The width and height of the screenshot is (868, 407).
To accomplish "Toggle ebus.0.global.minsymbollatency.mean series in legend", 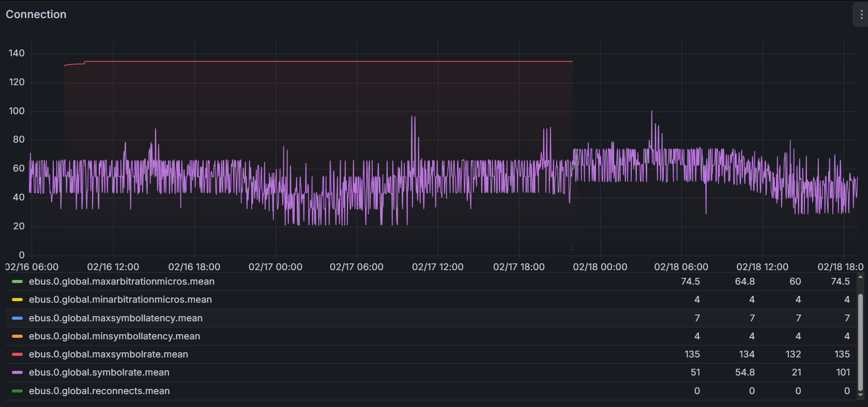I will (x=114, y=336).
